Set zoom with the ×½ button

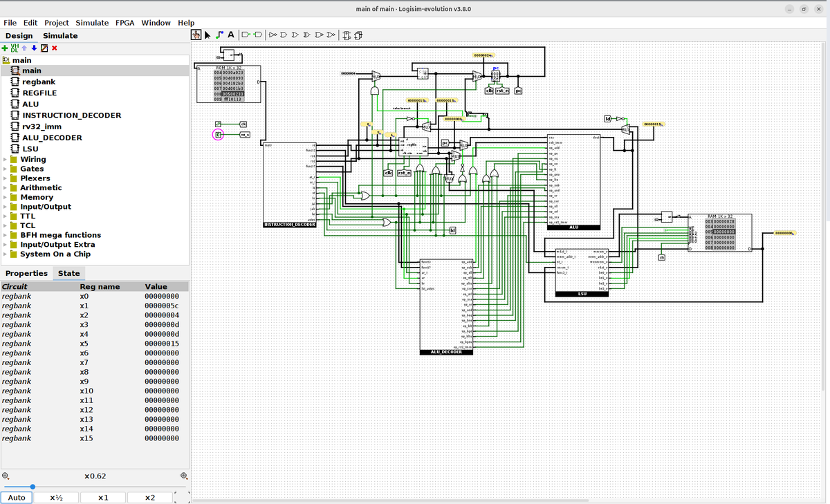pos(57,498)
